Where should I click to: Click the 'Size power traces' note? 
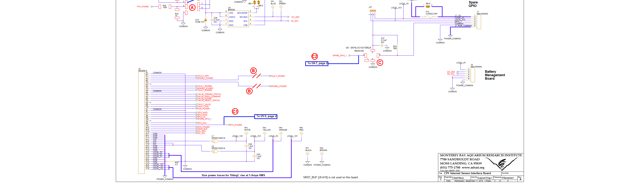[233, 175]
